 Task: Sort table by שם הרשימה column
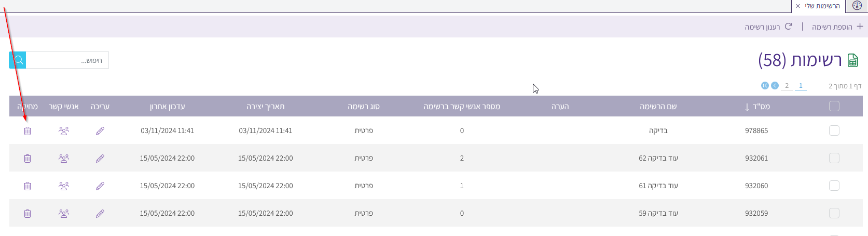(x=658, y=107)
